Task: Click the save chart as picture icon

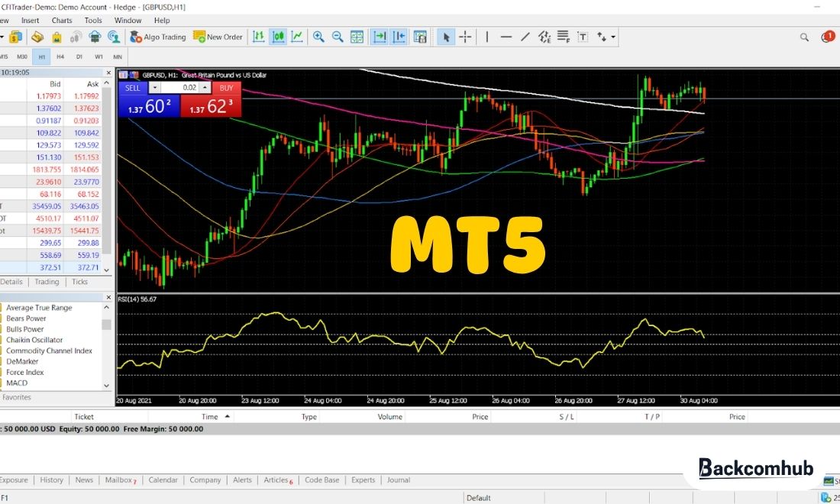Action: point(420,37)
